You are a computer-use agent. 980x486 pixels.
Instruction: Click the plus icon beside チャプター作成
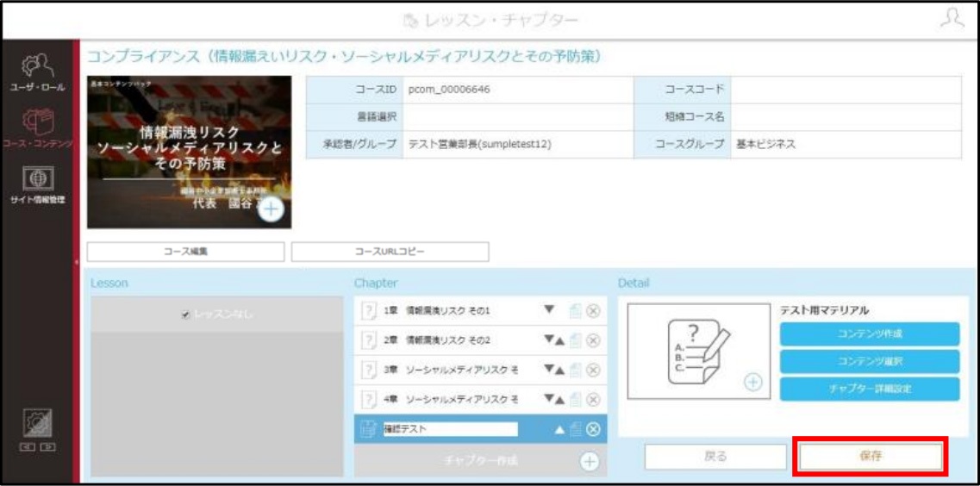[x=590, y=461]
